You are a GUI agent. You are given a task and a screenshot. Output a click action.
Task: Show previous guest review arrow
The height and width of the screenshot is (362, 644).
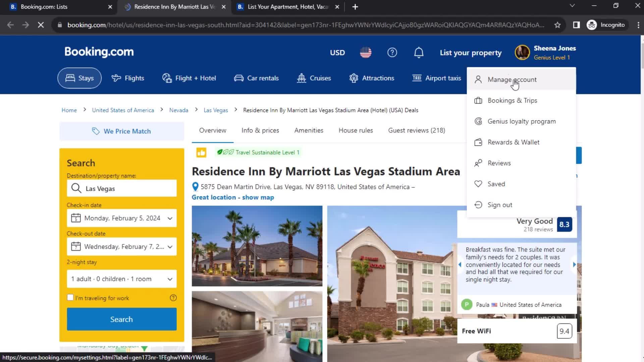(x=460, y=264)
